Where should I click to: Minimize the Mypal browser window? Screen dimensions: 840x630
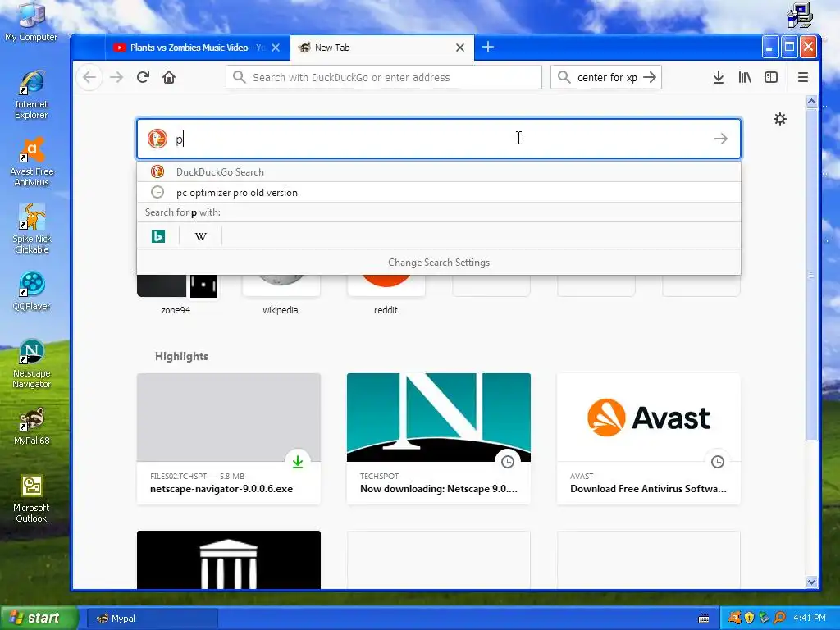769,48
